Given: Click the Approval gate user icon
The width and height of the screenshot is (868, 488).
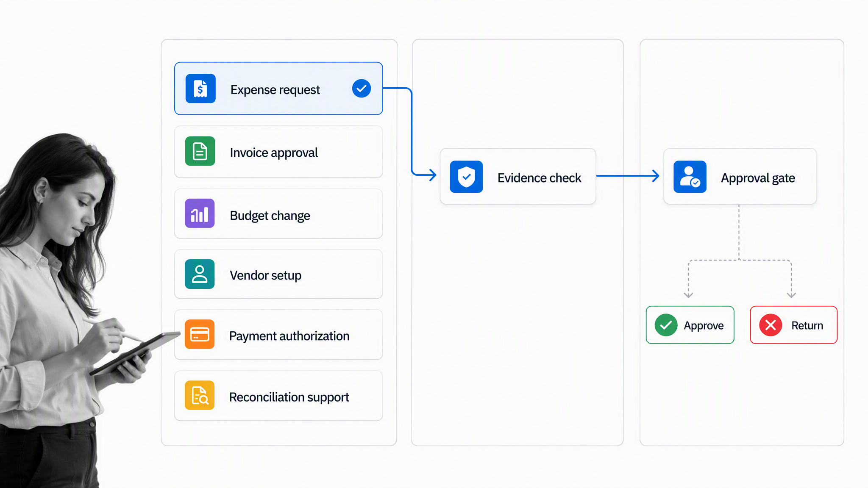Looking at the screenshot, I should tap(690, 177).
